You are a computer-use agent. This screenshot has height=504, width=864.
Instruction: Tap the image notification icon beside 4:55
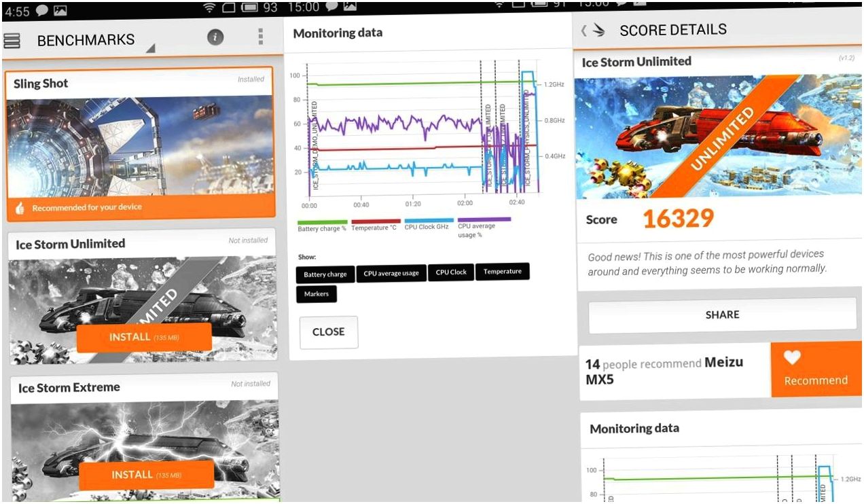pos(60,11)
